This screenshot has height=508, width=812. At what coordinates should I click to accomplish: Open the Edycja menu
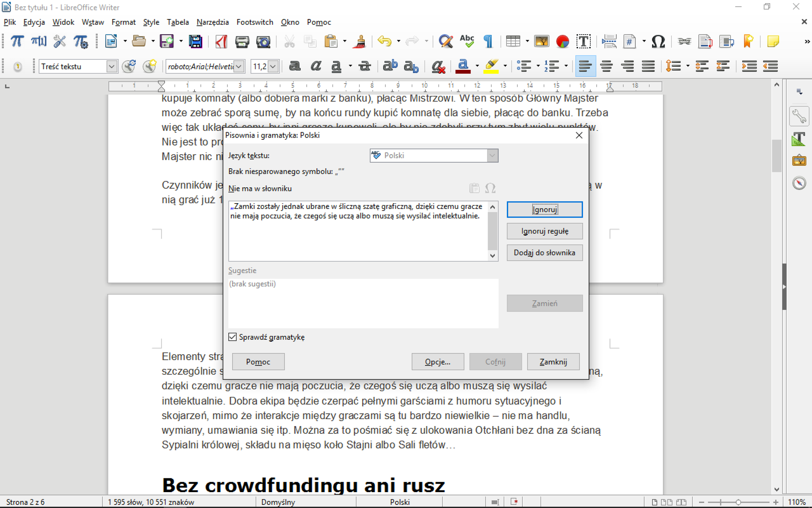tap(34, 22)
